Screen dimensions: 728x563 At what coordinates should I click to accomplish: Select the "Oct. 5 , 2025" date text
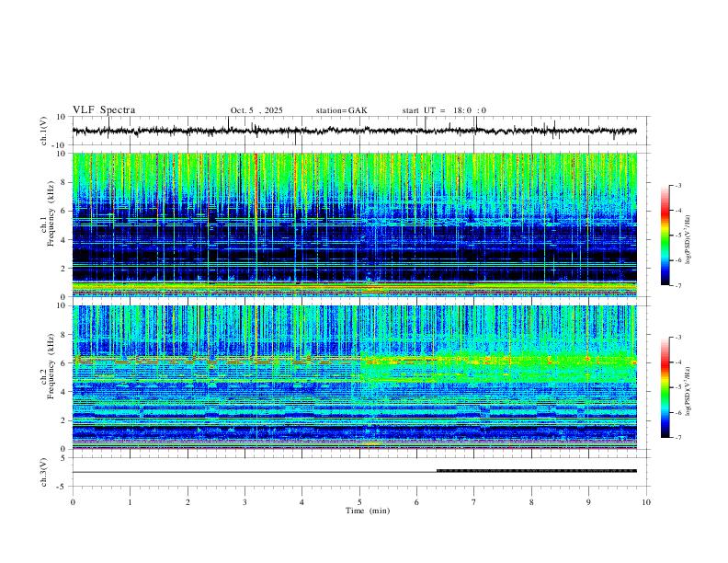(256, 110)
